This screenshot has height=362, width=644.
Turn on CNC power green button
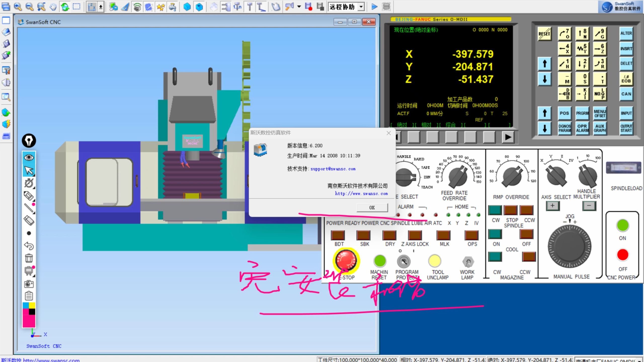pyautogui.click(x=622, y=225)
